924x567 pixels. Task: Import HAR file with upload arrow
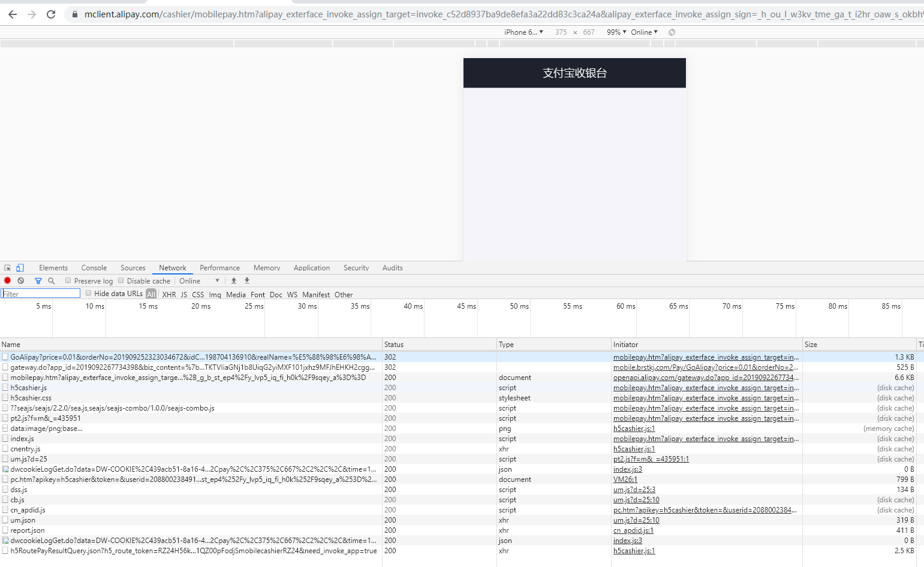tap(234, 281)
